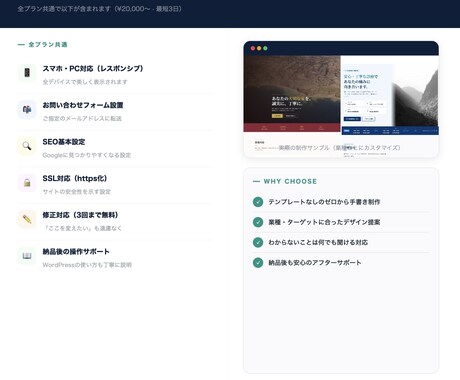Click the WordPressの使い方も丁寧に説明 description

coord(87,265)
